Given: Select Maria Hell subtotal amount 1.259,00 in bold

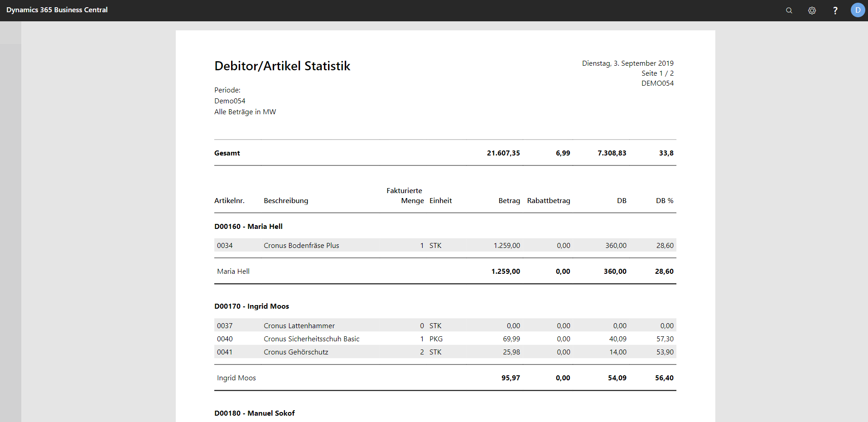Looking at the screenshot, I should pos(506,272).
